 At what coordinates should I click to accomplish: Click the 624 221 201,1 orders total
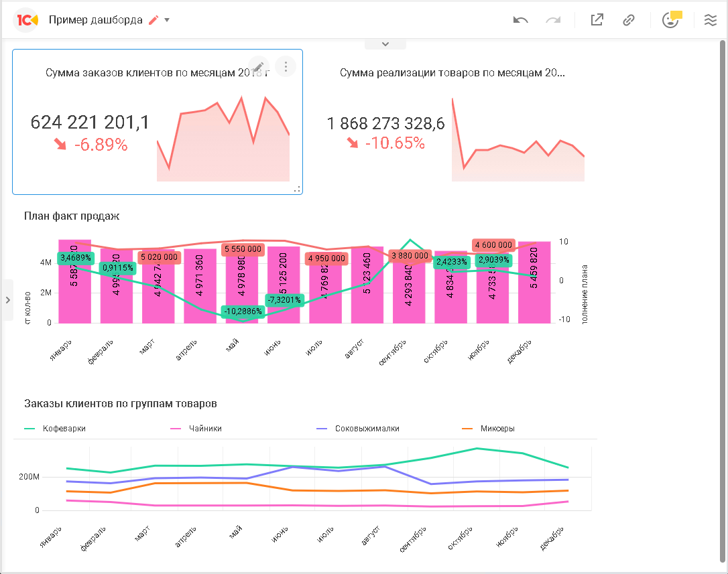90,122
